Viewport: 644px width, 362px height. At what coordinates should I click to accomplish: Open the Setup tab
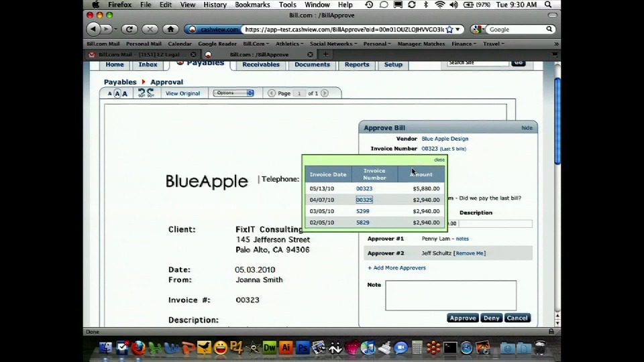393,64
